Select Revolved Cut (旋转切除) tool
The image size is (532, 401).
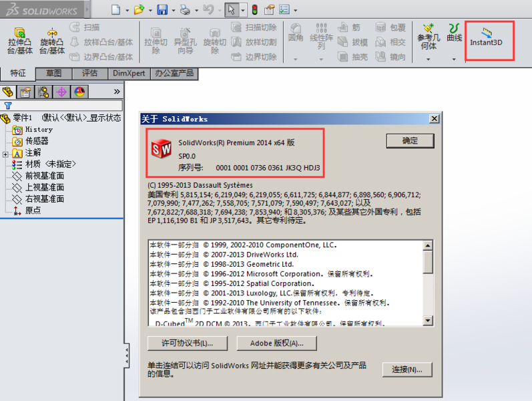pos(214,41)
